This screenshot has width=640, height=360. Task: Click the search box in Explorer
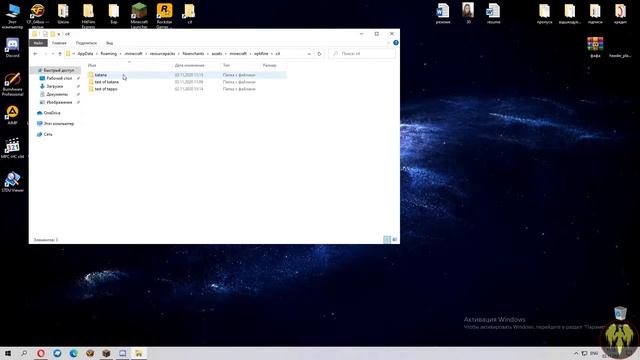click(x=362, y=53)
